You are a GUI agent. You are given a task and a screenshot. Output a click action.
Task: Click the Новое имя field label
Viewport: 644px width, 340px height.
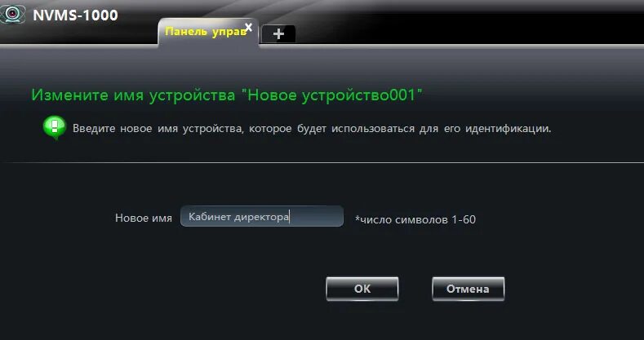click(x=144, y=218)
